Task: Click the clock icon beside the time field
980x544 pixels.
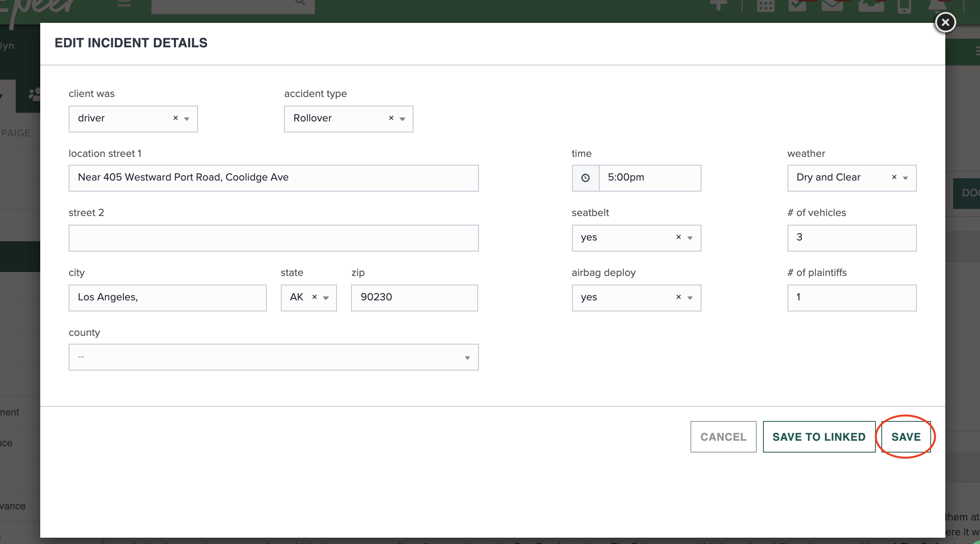Action: [x=585, y=178]
